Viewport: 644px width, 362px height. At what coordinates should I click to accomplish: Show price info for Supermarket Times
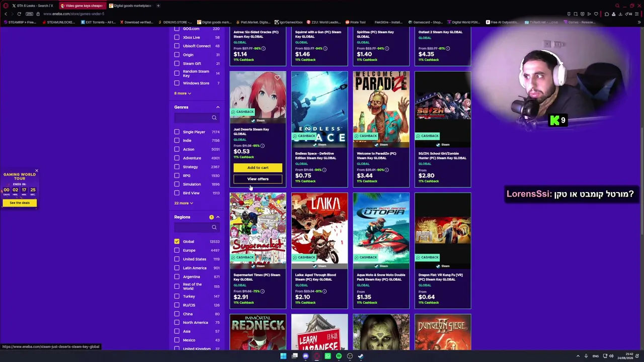pyautogui.click(x=263, y=291)
